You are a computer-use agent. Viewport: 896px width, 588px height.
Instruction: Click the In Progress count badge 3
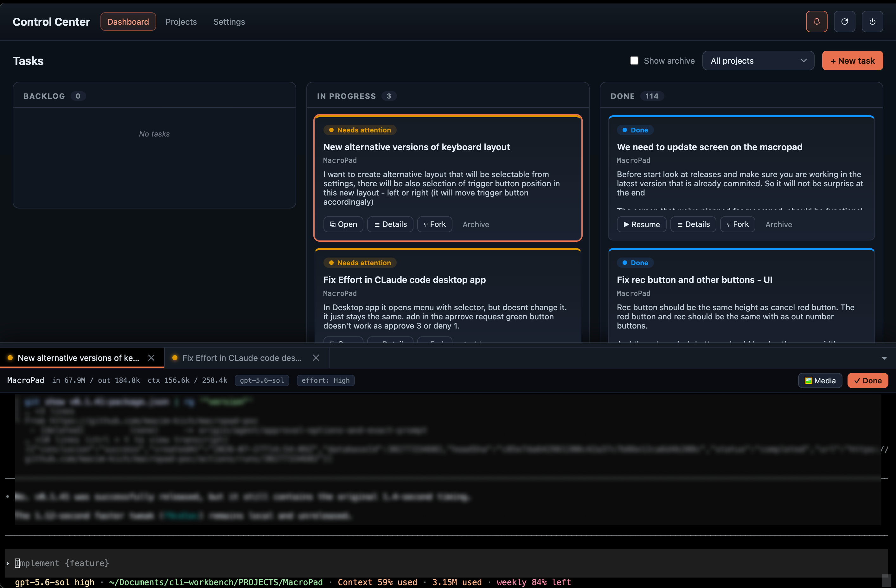click(x=389, y=96)
